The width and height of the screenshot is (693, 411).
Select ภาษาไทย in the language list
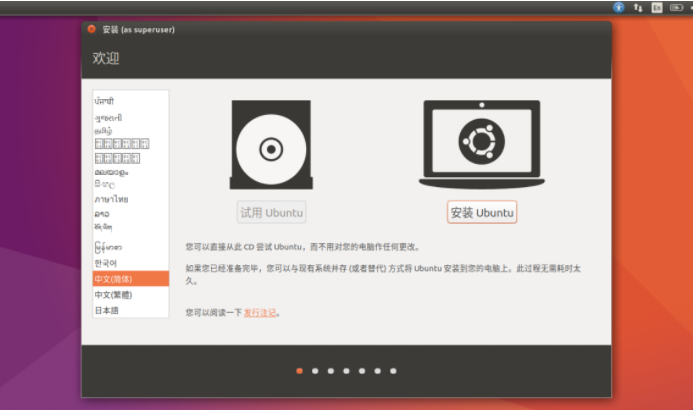(131, 199)
